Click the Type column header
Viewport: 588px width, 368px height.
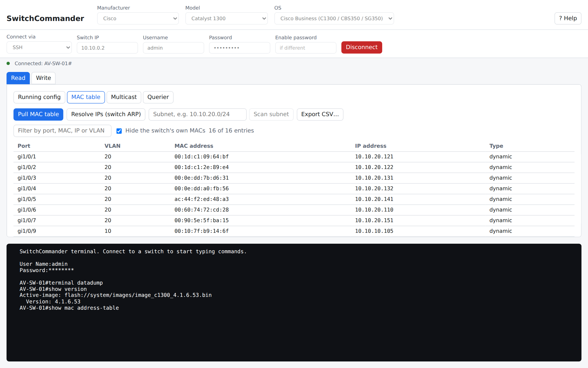coord(496,146)
